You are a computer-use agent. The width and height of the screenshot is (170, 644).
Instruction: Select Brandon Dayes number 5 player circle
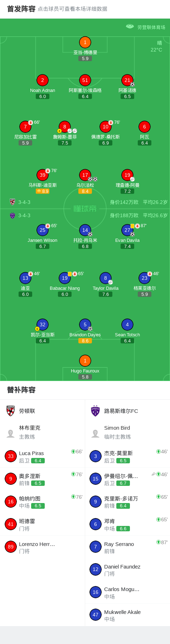click(x=85, y=325)
